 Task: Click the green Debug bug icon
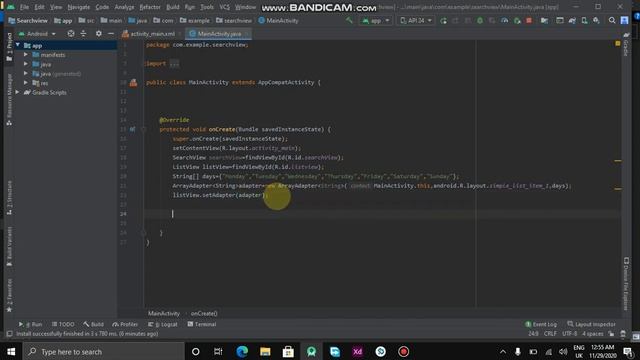tap(480, 20)
